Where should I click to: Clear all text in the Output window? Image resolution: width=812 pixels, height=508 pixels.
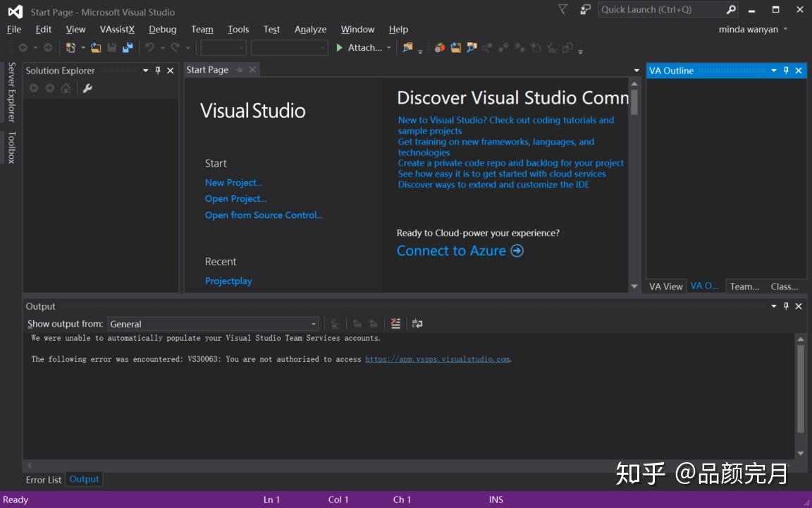pyautogui.click(x=395, y=323)
